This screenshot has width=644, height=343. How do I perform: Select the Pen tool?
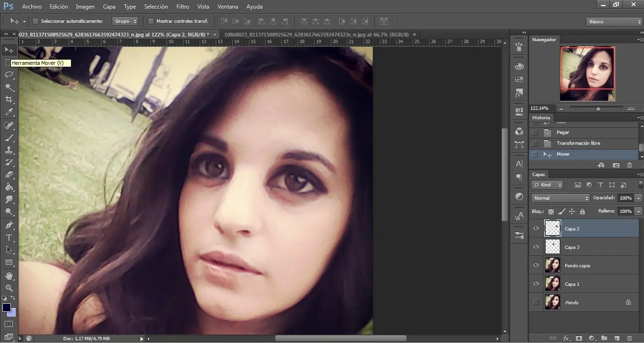(x=9, y=225)
